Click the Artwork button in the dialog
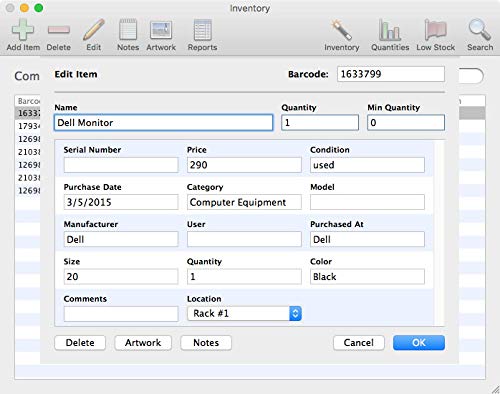Screen dimensions: 500x394 click(143, 343)
